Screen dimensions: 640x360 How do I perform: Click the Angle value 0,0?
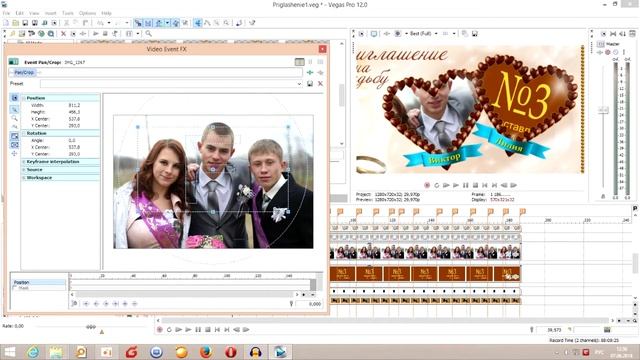(x=71, y=140)
